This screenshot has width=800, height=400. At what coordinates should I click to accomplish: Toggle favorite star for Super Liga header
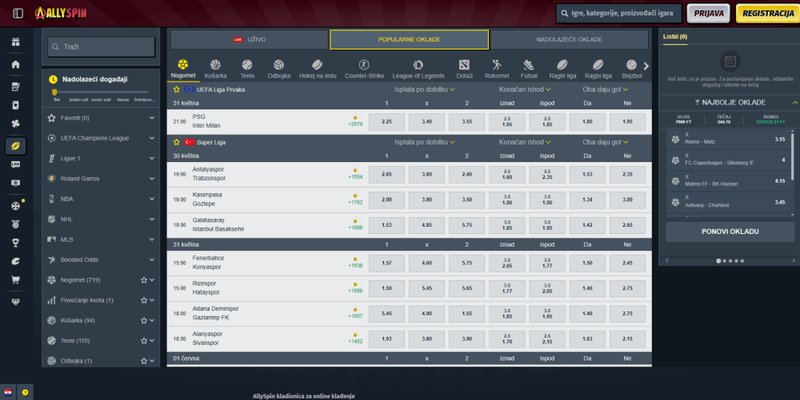click(177, 142)
